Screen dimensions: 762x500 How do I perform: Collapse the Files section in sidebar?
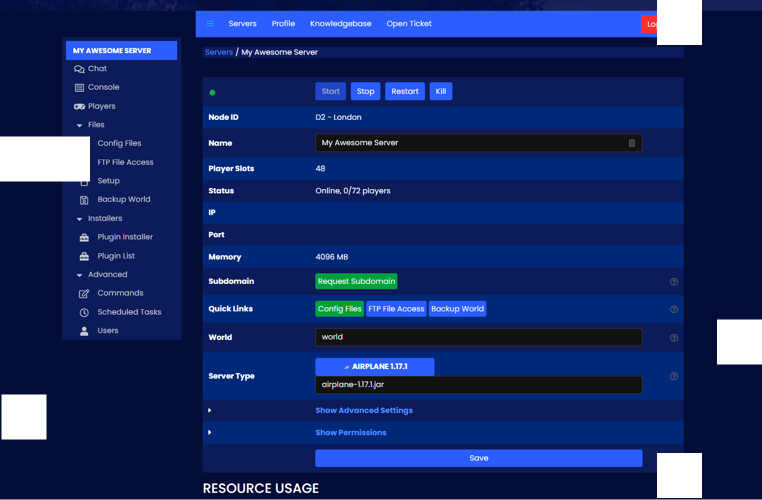(79, 125)
